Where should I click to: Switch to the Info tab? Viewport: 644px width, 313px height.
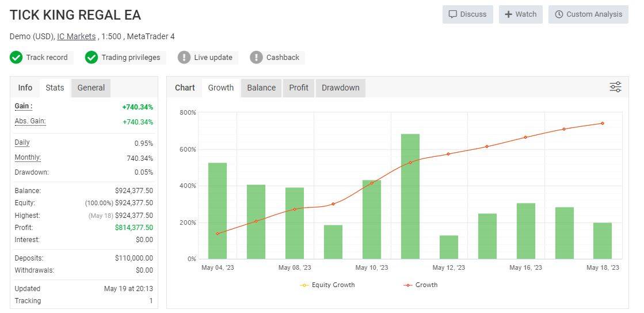click(25, 88)
